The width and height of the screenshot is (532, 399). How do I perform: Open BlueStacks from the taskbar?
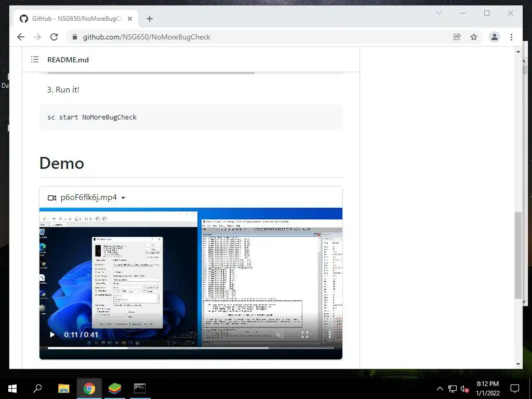115,388
